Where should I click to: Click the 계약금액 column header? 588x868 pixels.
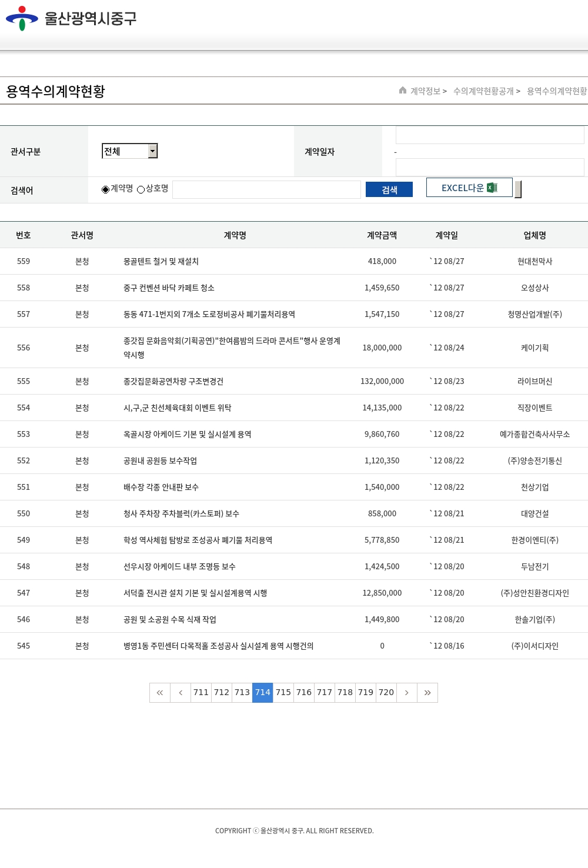click(382, 235)
